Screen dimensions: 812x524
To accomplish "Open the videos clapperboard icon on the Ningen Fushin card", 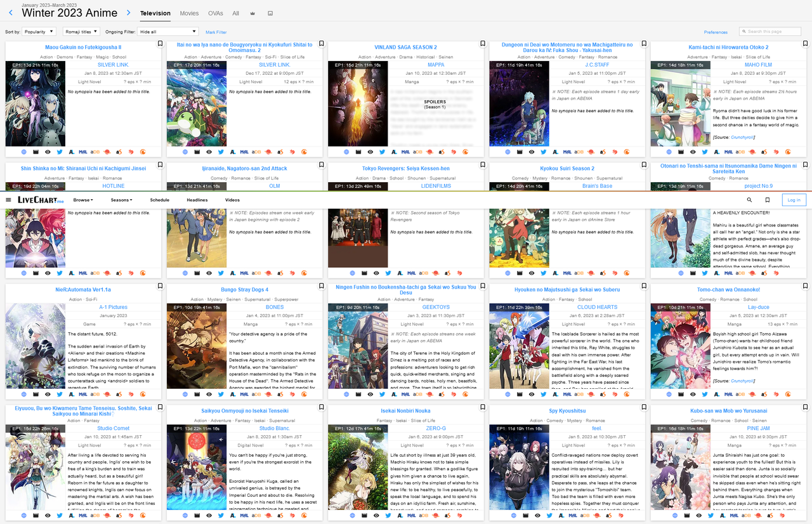I will point(358,394).
